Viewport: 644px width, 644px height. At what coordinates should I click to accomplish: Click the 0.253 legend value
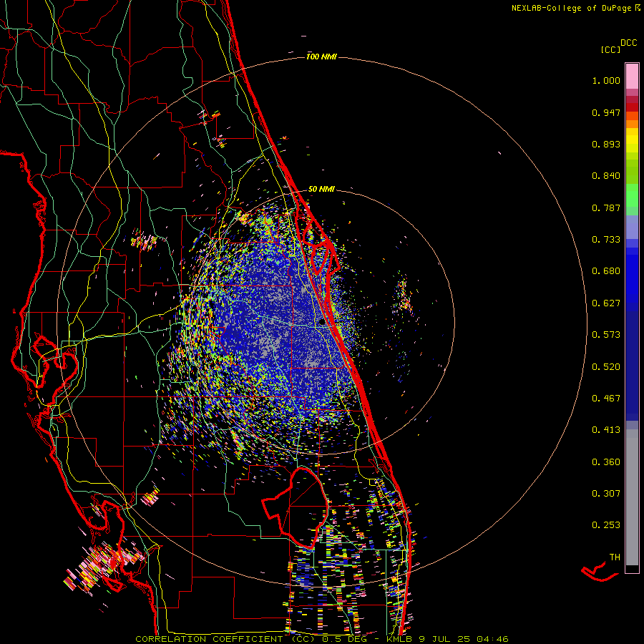click(x=606, y=525)
